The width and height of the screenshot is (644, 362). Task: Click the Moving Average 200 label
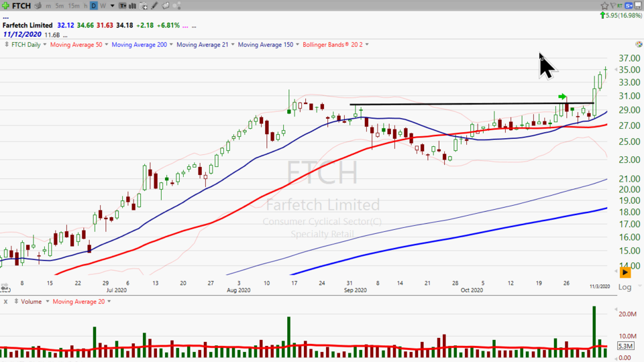point(140,45)
